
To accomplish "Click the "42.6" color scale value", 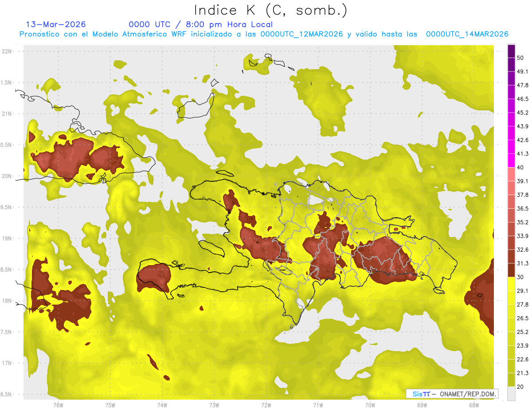I will [523, 140].
